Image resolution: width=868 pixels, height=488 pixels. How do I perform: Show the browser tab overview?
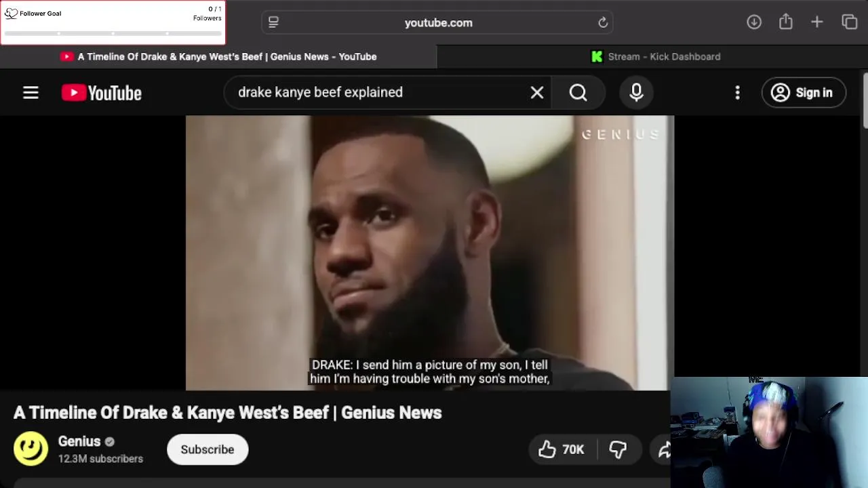point(850,22)
